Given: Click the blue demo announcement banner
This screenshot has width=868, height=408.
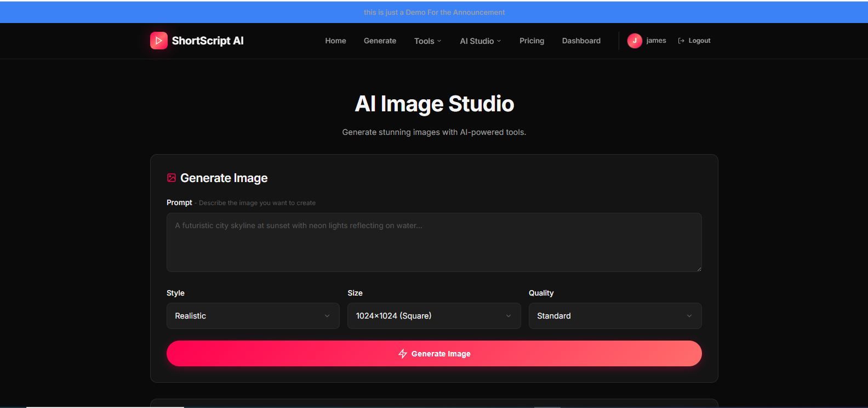Looking at the screenshot, I should point(434,12).
